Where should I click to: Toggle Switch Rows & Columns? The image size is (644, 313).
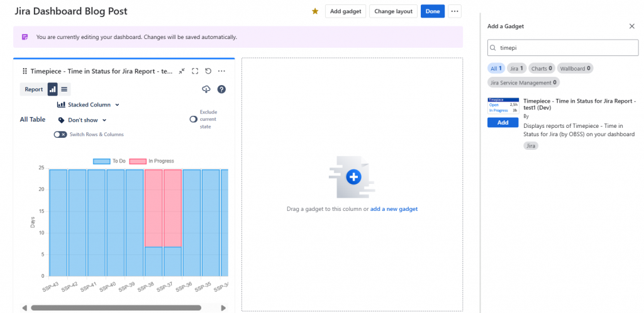[60, 134]
